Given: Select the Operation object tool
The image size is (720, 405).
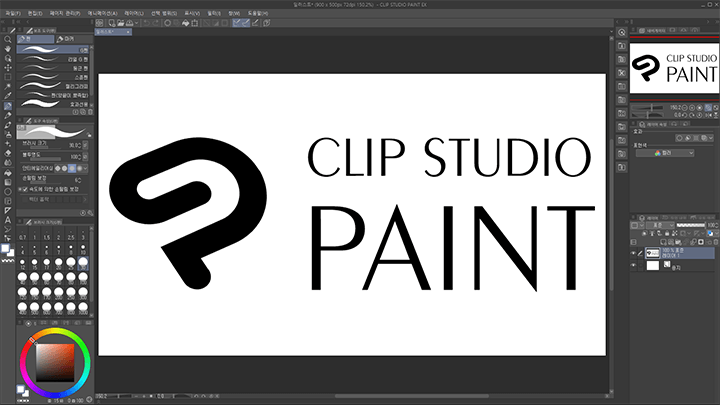Looking at the screenshot, I should coord(8,58).
